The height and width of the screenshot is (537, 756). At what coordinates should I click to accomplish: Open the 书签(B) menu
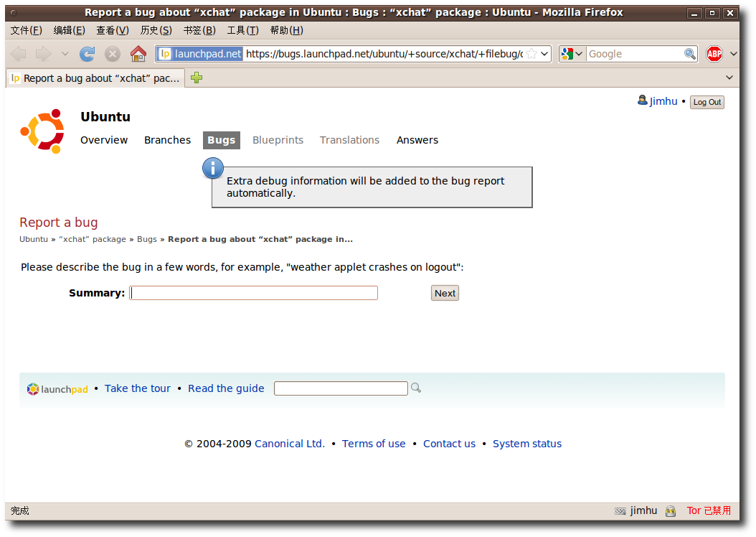tap(199, 30)
